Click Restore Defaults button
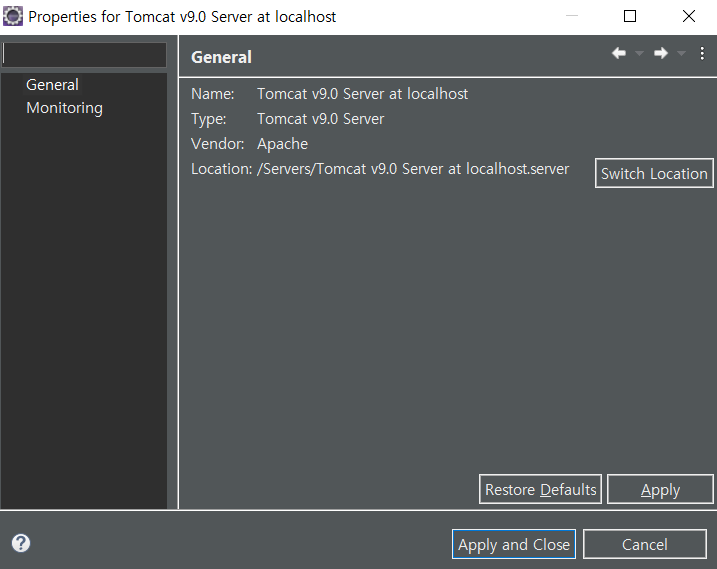717x569 pixels. point(540,489)
